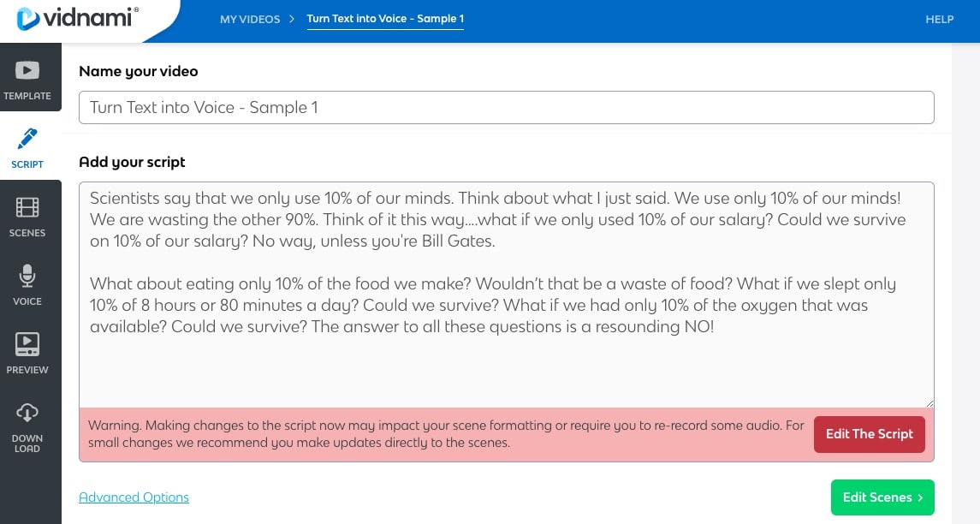Click into the video name field

(x=506, y=108)
